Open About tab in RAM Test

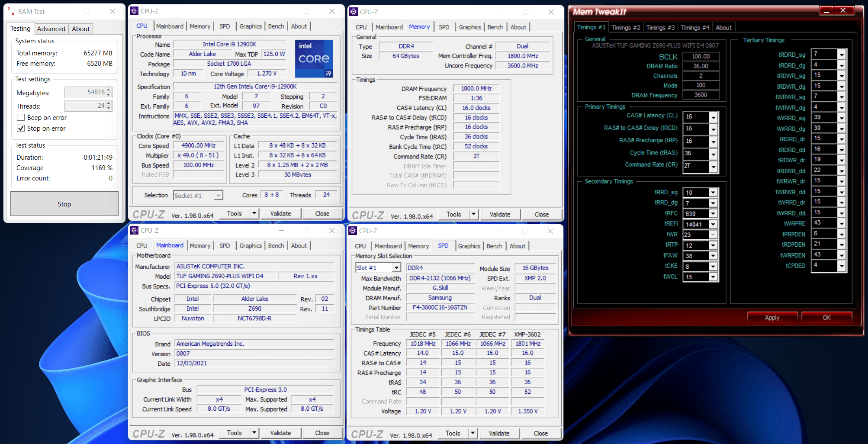81,29
